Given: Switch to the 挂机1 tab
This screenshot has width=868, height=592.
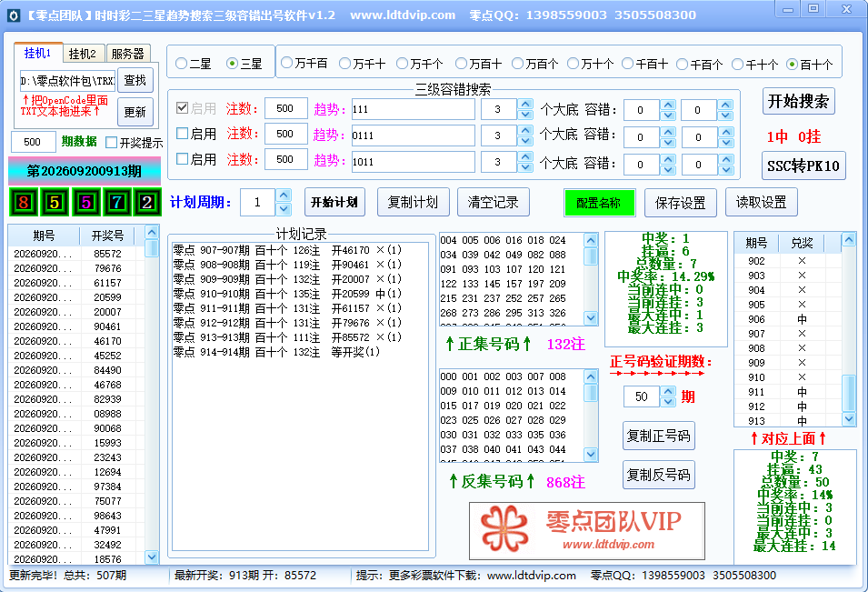Looking at the screenshot, I should coord(37,53).
